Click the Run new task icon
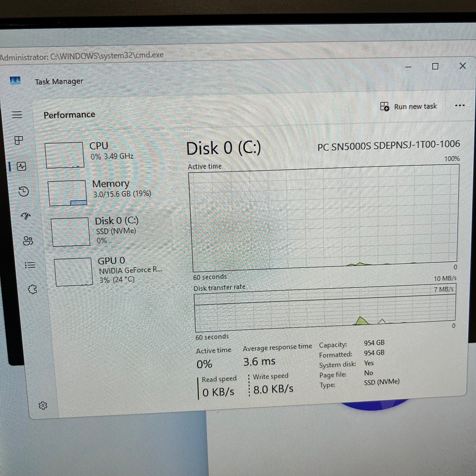The height and width of the screenshot is (476, 476). pos(384,106)
